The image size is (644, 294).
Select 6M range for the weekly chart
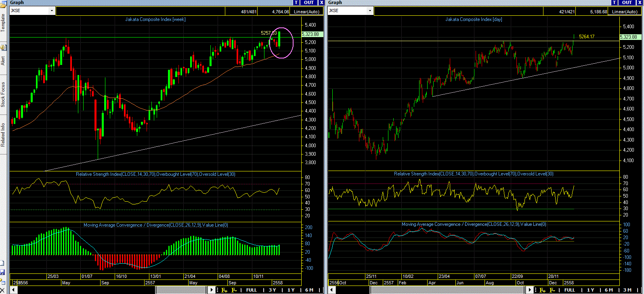309,290
